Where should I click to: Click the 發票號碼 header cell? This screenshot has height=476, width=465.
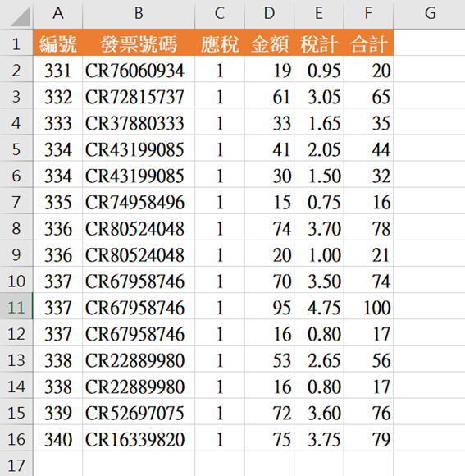pos(139,43)
